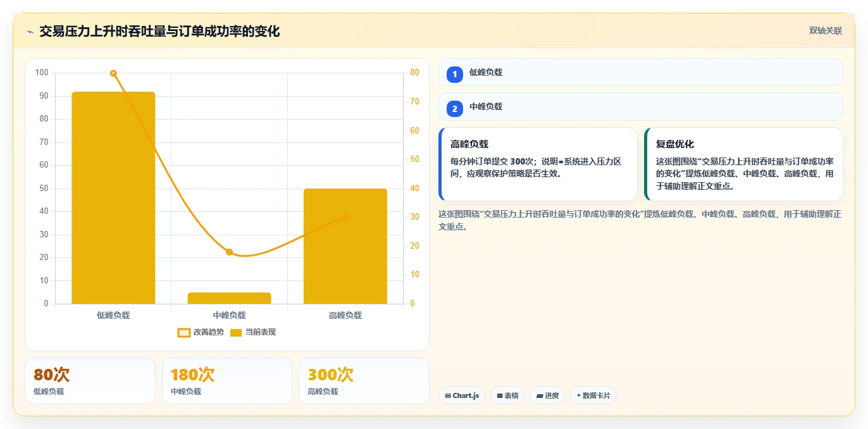Click the 数据卡片 tag
Screen dimensions: 868x429
tap(593, 395)
